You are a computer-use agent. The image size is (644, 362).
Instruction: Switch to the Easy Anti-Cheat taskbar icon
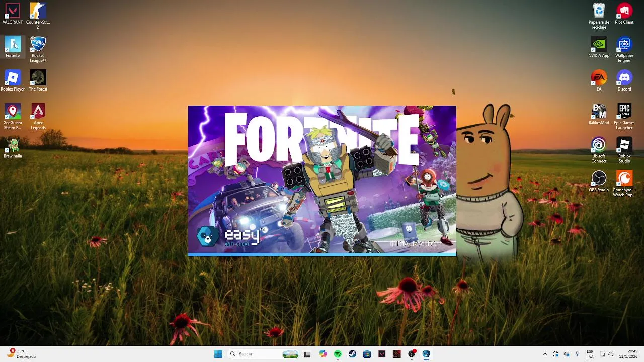coord(426,354)
